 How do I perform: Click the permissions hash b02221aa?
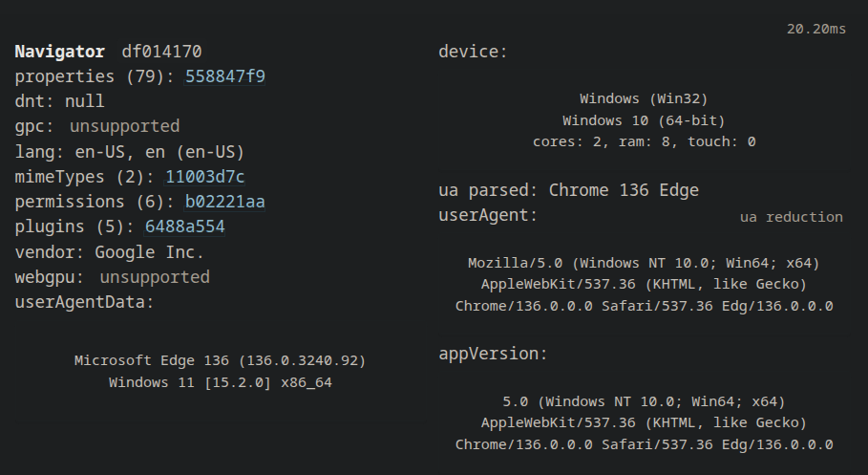[224, 202]
